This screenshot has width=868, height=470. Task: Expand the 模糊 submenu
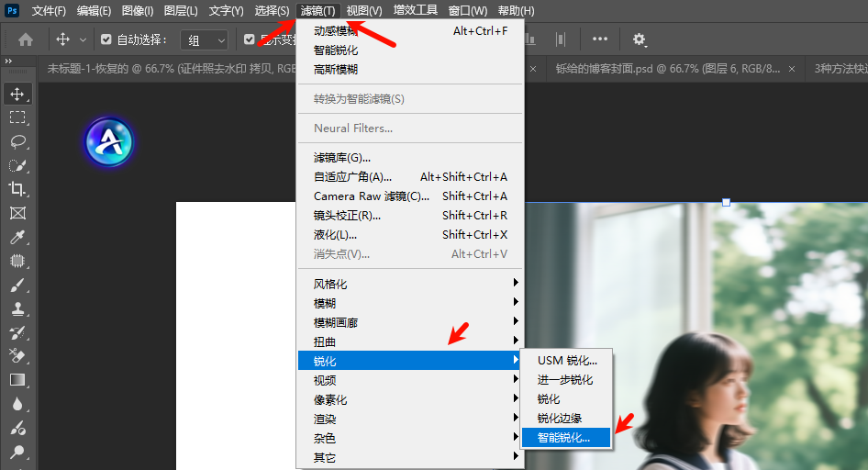coord(410,303)
